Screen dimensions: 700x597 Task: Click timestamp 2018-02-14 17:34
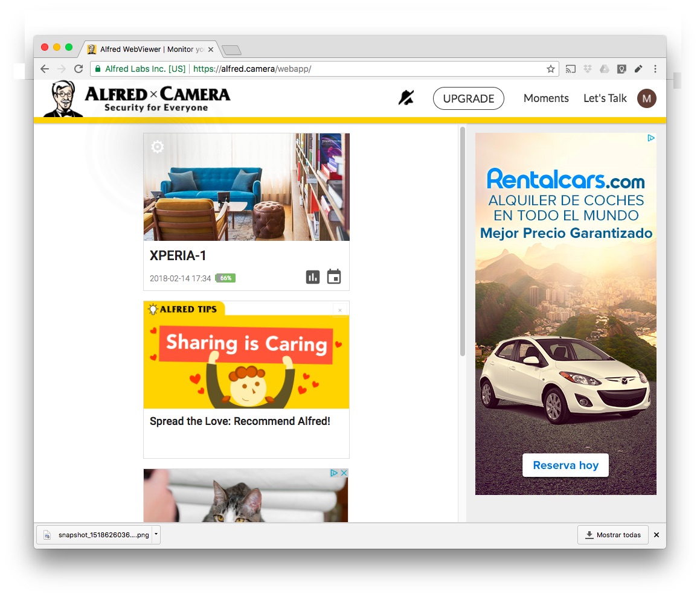(180, 278)
